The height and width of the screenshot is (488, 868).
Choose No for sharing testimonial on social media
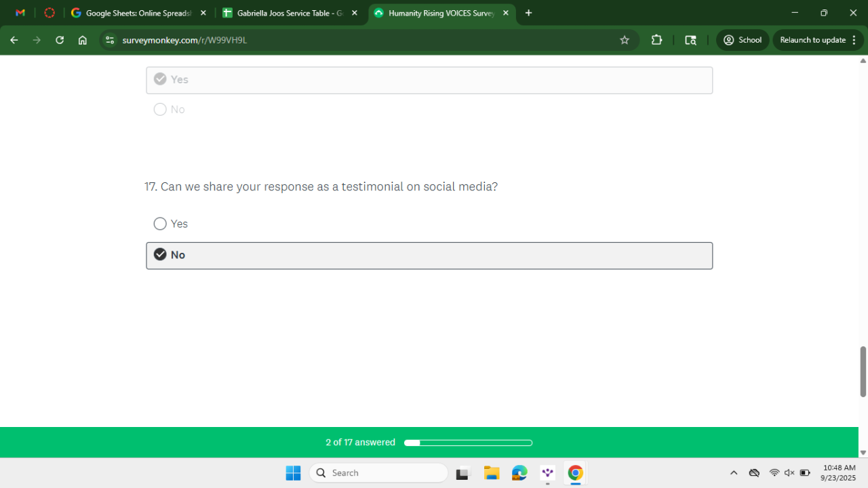click(x=429, y=256)
